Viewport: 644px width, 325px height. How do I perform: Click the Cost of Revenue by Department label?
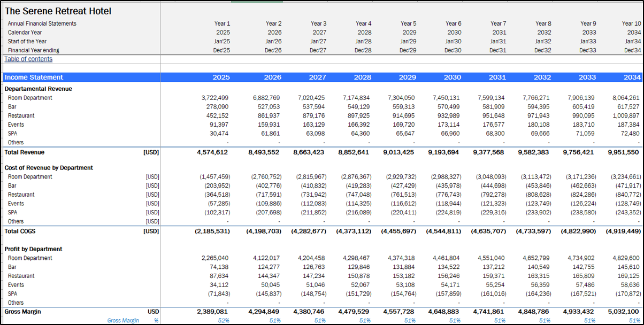(49, 168)
